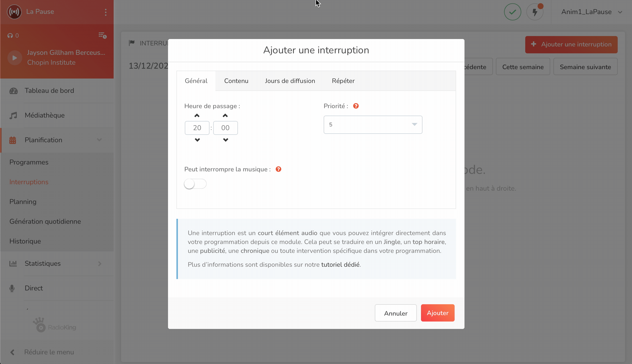The height and width of the screenshot is (364, 632).
Task: Switch to the Répéter tab
Action: point(343,81)
